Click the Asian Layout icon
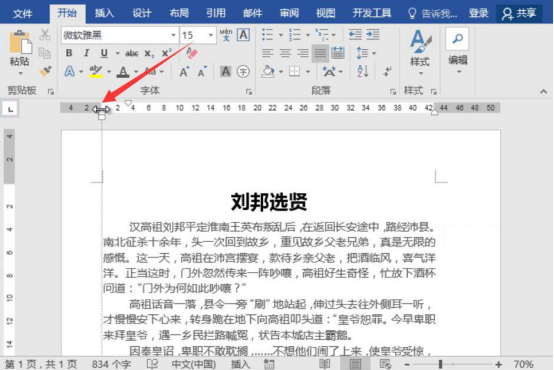554x370 pixels. [x=329, y=72]
